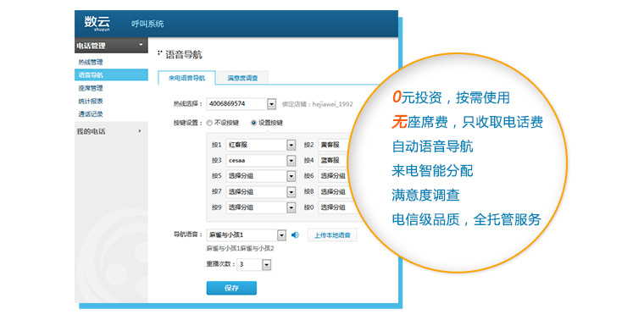The image size is (644, 320).
Task: Open 统计报表 in the sidebar
Action: pos(91,101)
